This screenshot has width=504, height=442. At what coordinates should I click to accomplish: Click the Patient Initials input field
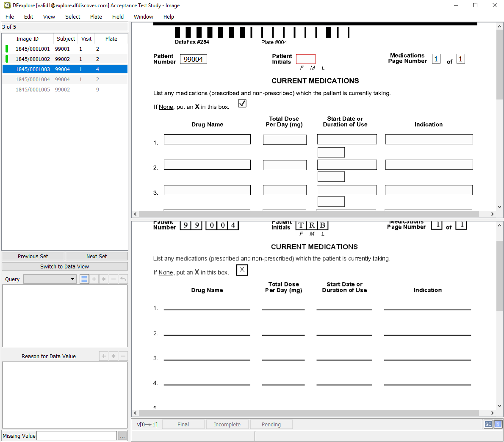306,59
